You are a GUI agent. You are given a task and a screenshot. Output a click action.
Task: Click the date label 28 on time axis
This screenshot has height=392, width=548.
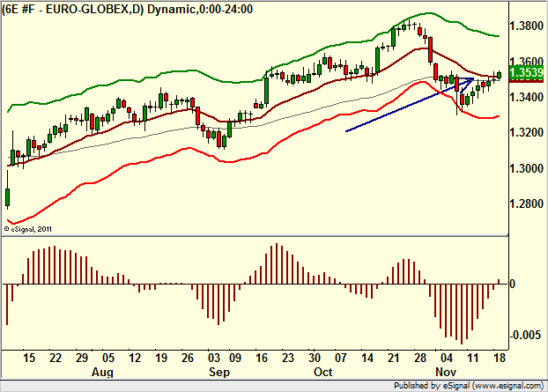(x=420, y=359)
